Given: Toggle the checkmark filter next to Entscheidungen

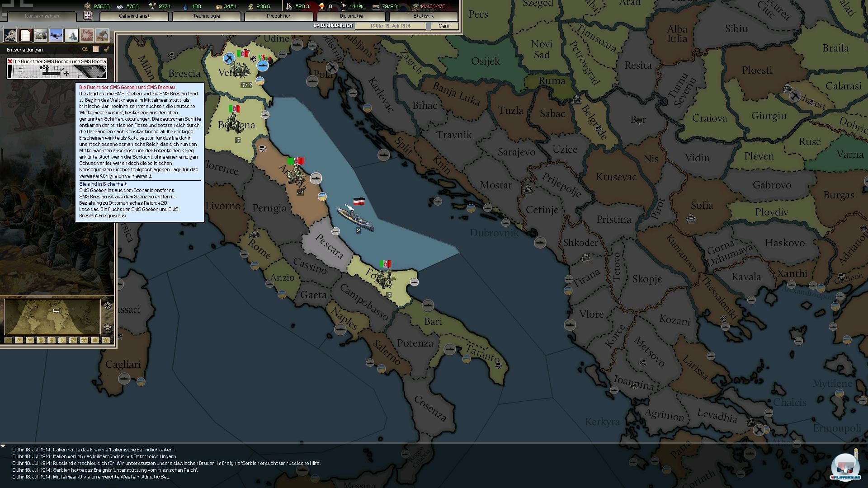Looking at the screenshot, I should pos(107,49).
